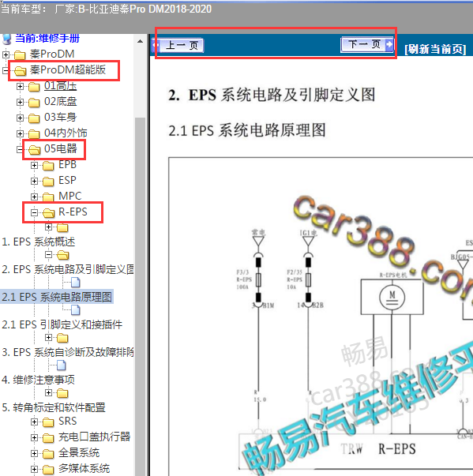Screen dimensions: 473x476
Task: Click the 02底盘 folder icon
Action: (34, 103)
